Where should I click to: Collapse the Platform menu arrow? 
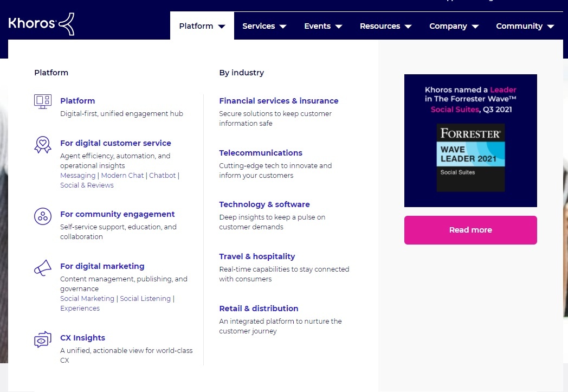point(222,27)
